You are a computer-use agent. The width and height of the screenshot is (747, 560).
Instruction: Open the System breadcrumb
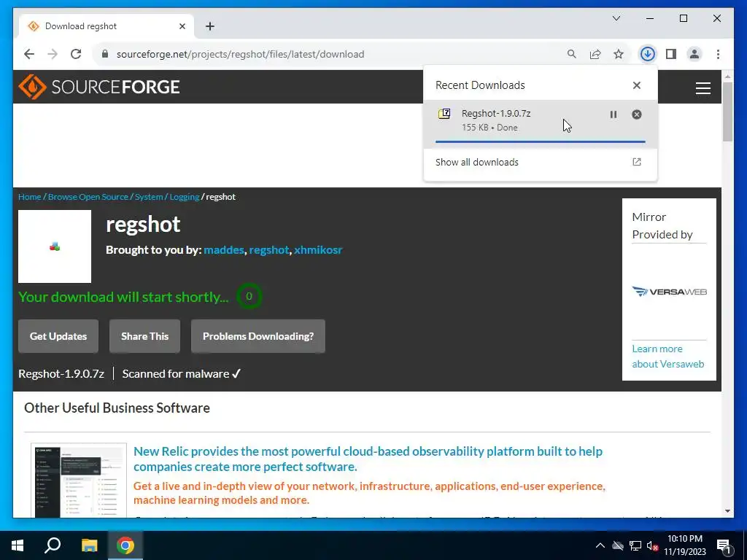coord(149,197)
